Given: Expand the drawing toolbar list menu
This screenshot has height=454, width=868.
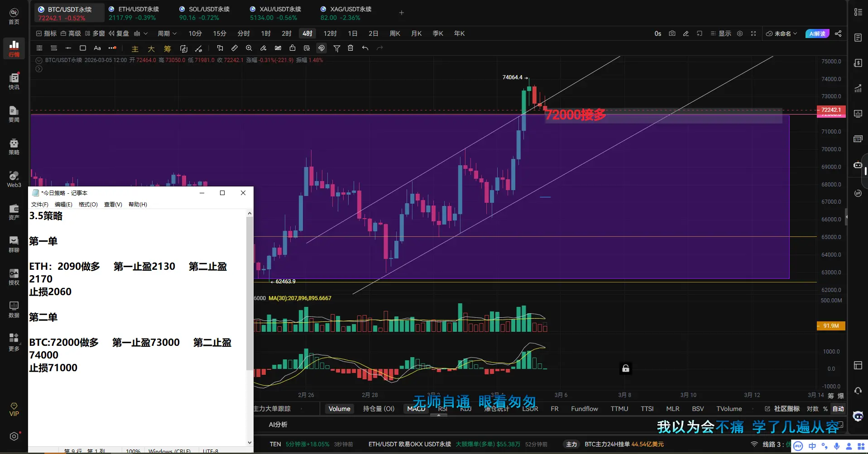Looking at the screenshot, I should pyautogui.click(x=39, y=48).
